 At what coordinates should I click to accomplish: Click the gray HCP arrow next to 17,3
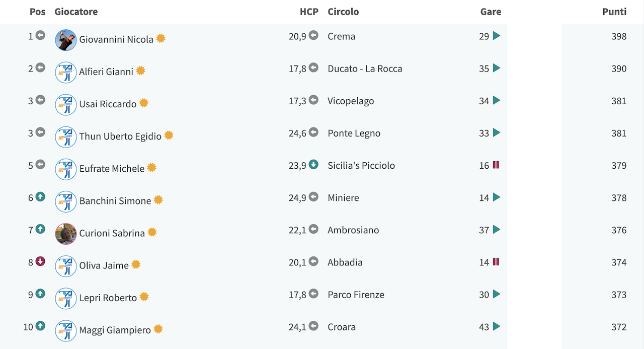click(x=313, y=100)
